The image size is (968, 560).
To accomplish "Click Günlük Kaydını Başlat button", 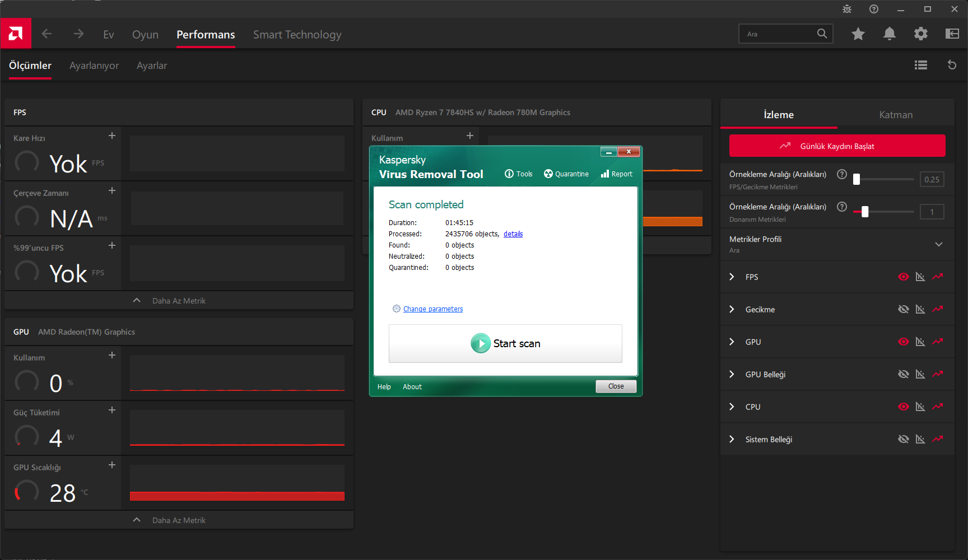I will click(x=837, y=146).
